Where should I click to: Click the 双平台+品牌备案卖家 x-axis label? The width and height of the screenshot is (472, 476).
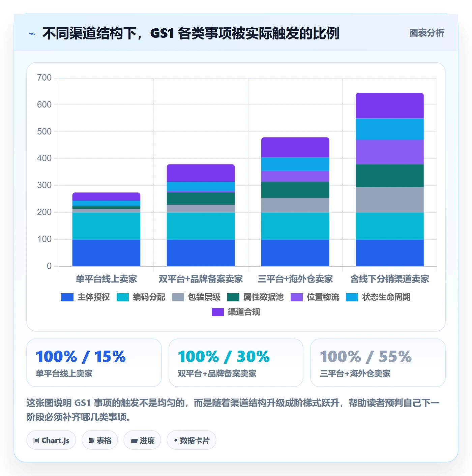201,279
